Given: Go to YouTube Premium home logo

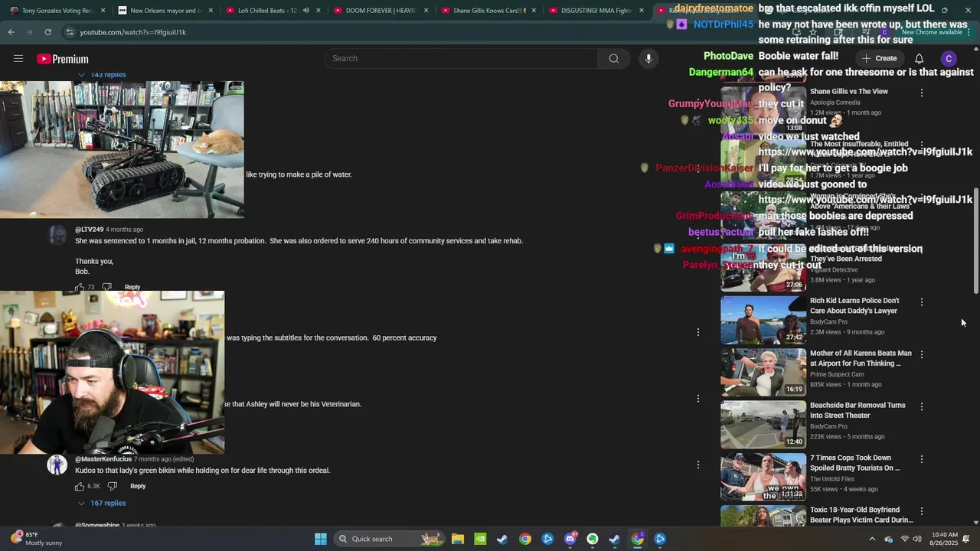Looking at the screenshot, I should 63,59.
